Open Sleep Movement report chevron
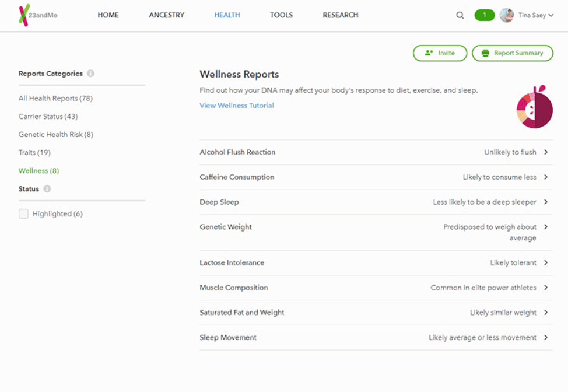This screenshot has width=568, height=392. [546, 337]
